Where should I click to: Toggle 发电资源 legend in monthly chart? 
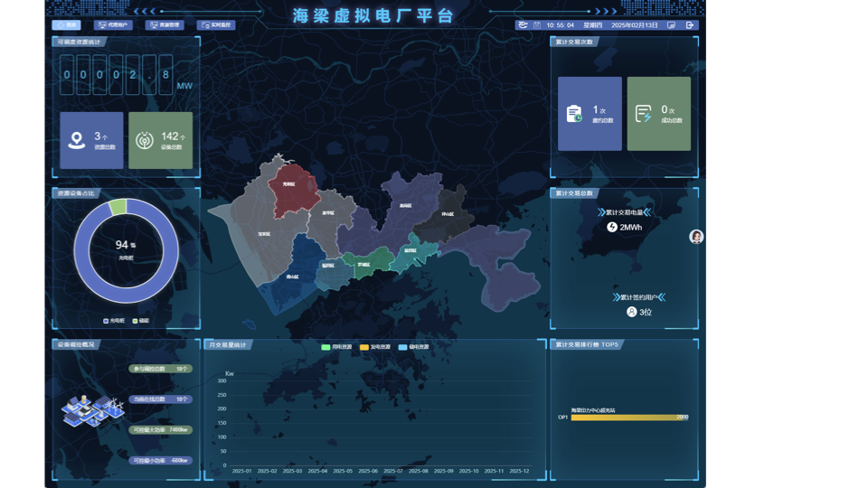377,347
